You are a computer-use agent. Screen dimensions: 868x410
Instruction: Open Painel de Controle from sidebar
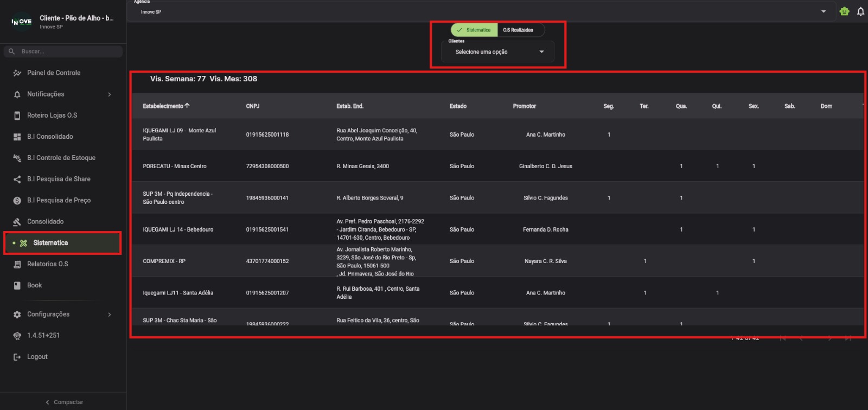[x=54, y=73]
